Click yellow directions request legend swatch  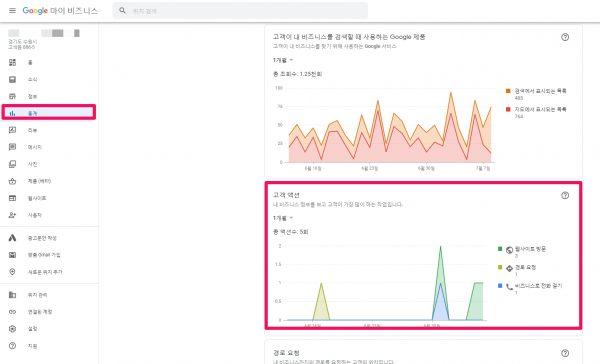500,267
